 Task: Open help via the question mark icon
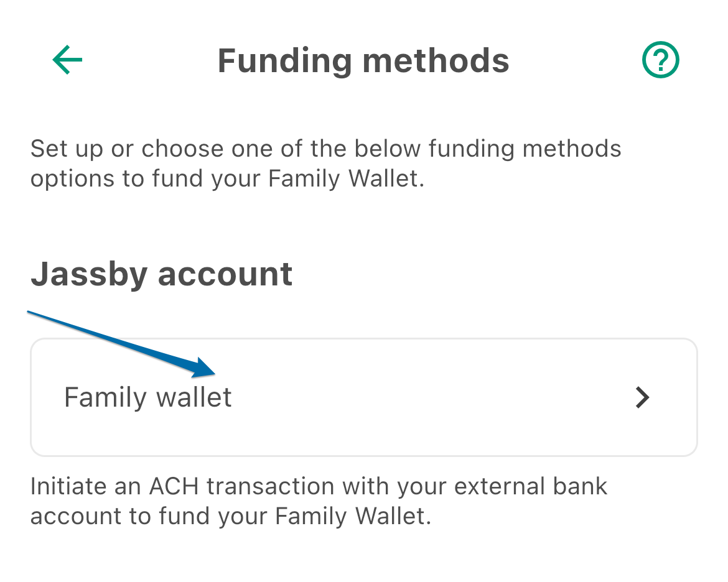(x=660, y=60)
